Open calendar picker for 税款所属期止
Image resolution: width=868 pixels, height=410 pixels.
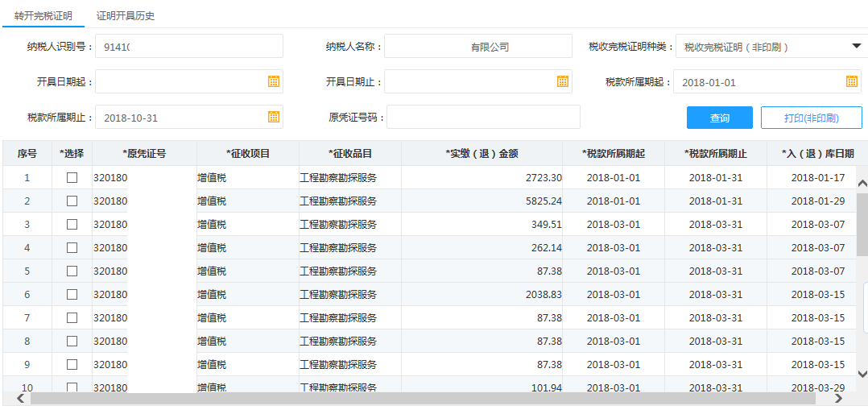274,117
